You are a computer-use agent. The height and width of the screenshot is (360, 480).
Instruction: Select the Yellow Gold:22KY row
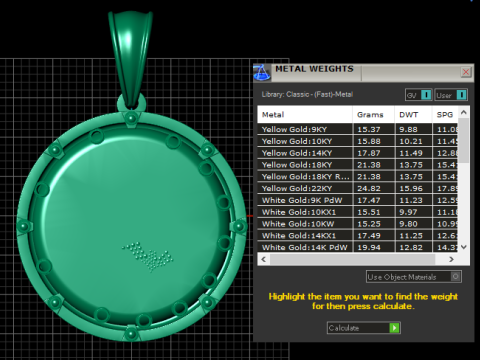(x=357, y=188)
